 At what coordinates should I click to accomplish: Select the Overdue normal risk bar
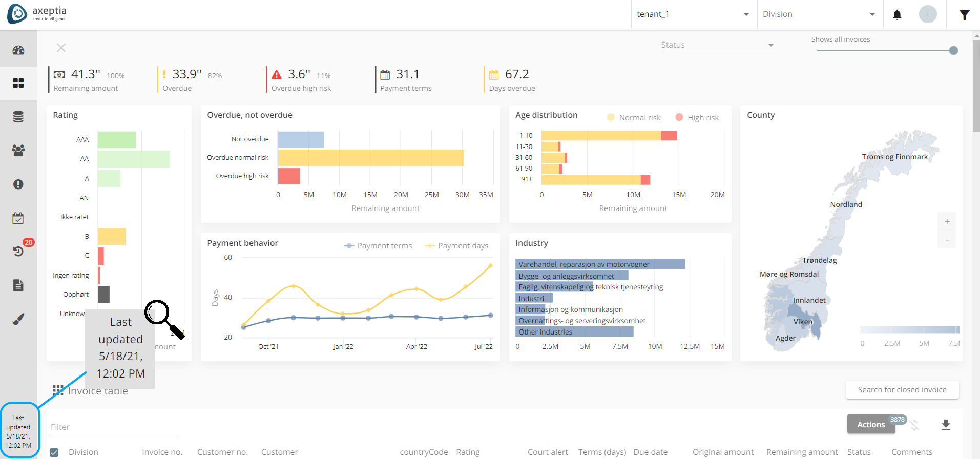pos(371,158)
